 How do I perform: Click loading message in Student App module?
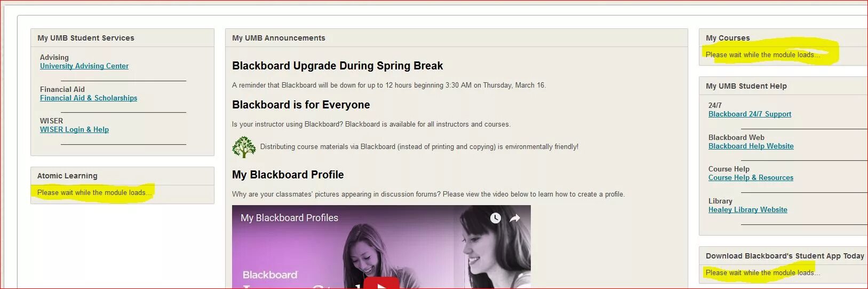763,272
